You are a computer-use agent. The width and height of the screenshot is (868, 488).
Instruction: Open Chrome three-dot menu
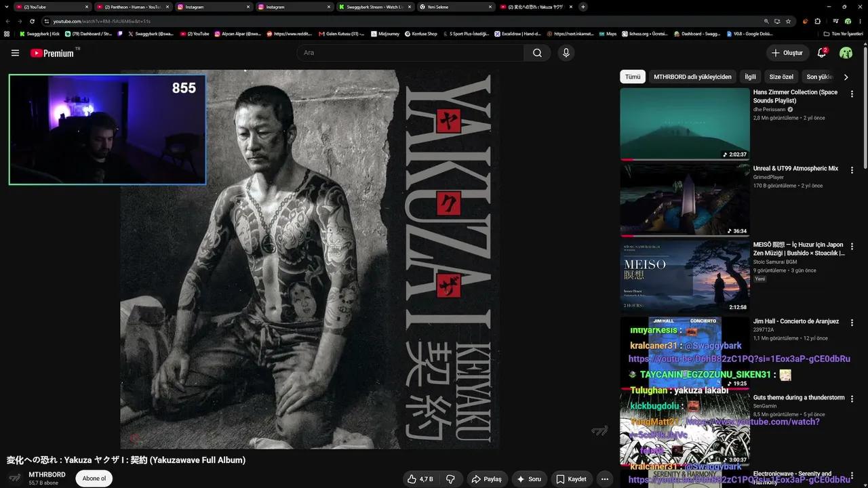tap(860, 21)
